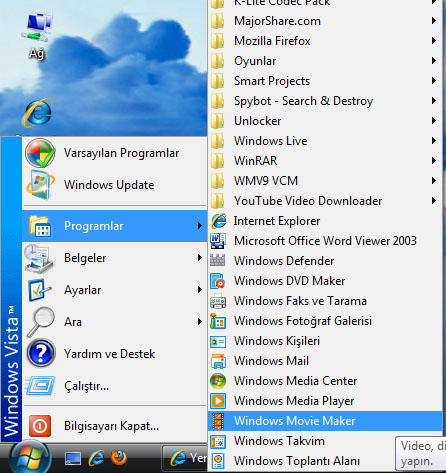Click the Word Viewer 2003 icon
This screenshot has height=473, width=446.
tap(218, 241)
